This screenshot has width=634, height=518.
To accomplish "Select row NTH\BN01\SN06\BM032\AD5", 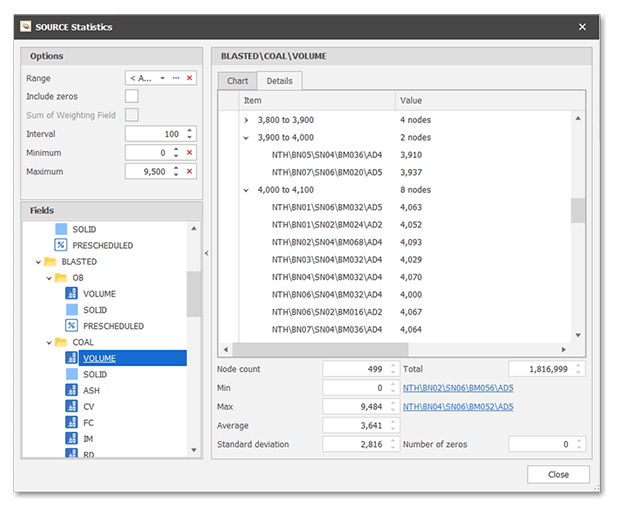I will 327,207.
